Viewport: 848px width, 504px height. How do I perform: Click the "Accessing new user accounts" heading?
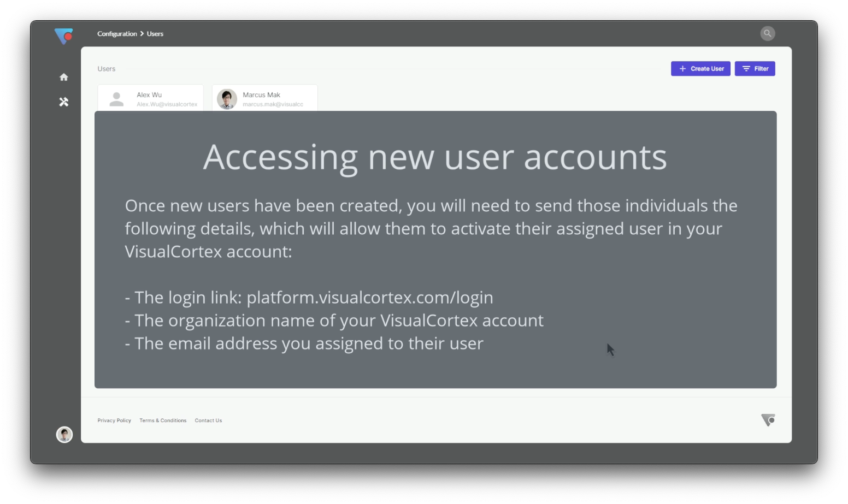pos(435,158)
